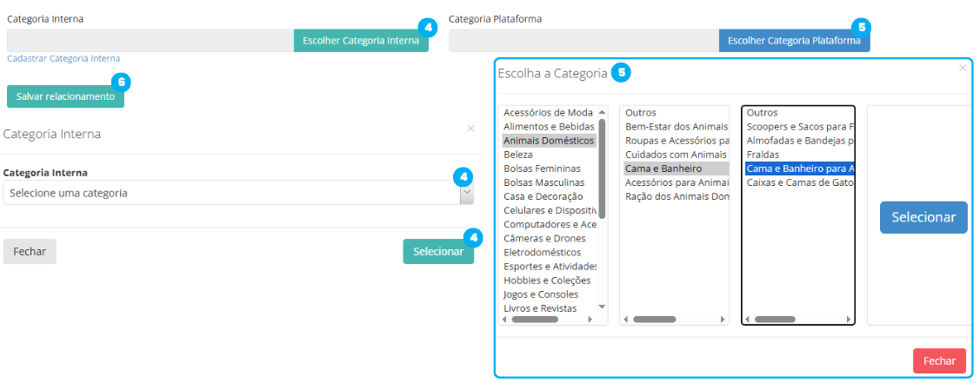980x383 pixels.
Task: Click the dropdown arrow of Categoria Interna select
Action: pyautogui.click(x=467, y=194)
